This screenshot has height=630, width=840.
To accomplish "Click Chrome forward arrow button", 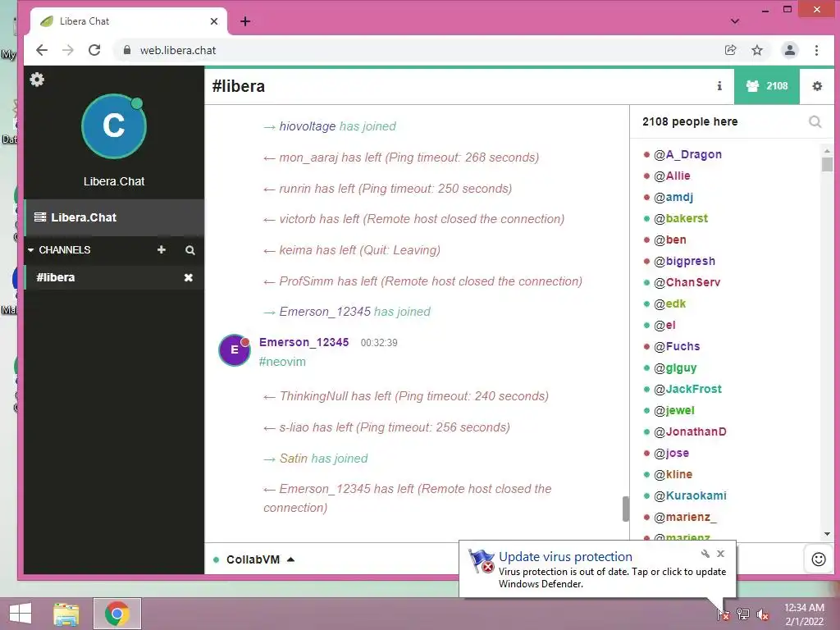I will tap(68, 50).
